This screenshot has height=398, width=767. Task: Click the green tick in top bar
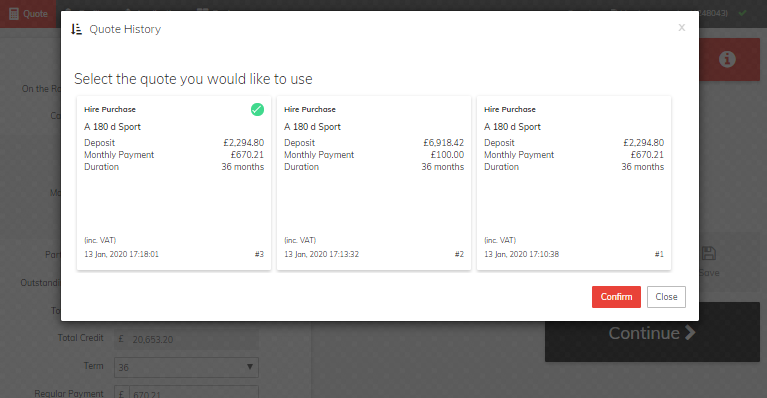[x=743, y=13]
